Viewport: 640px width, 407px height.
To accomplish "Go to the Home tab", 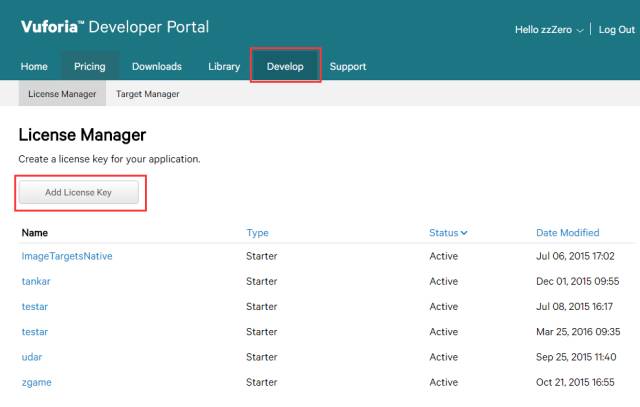I will click(34, 66).
